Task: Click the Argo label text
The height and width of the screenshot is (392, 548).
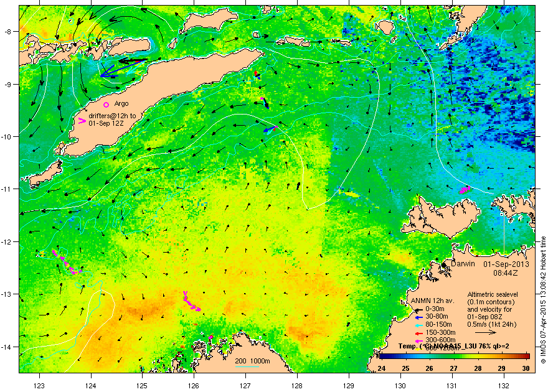Action: [121, 104]
